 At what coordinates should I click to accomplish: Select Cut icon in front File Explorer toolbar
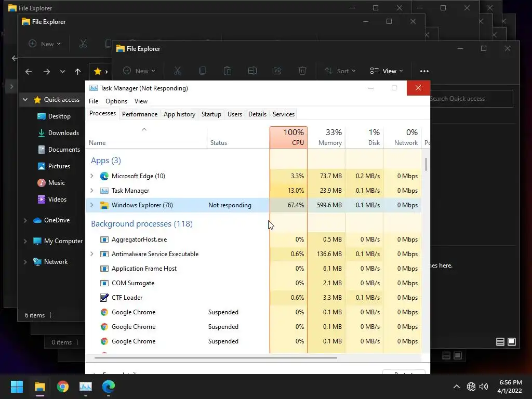pyautogui.click(x=177, y=71)
